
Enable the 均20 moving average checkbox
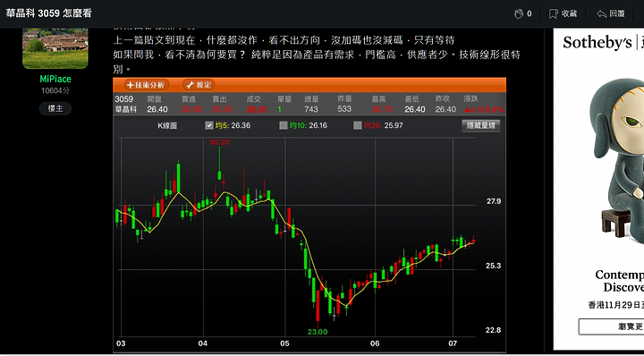pos(357,125)
